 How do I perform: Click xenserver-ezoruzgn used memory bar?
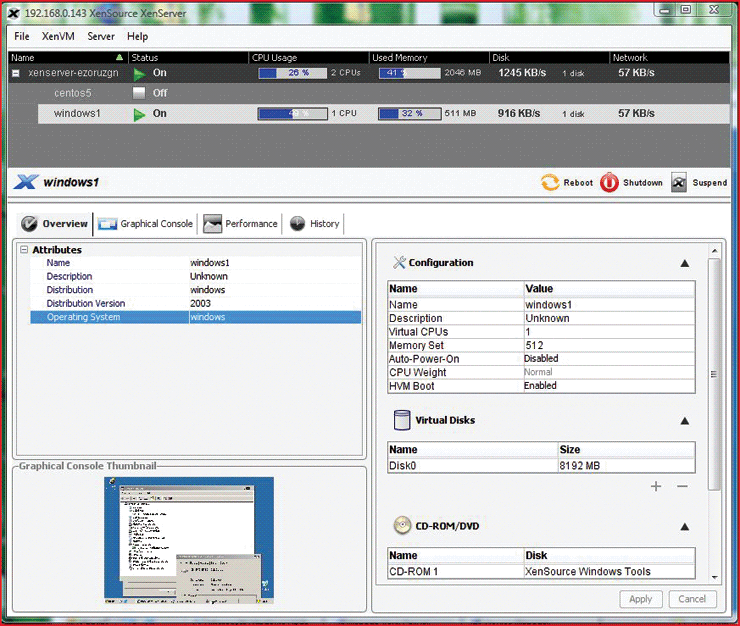pos(410,73)
